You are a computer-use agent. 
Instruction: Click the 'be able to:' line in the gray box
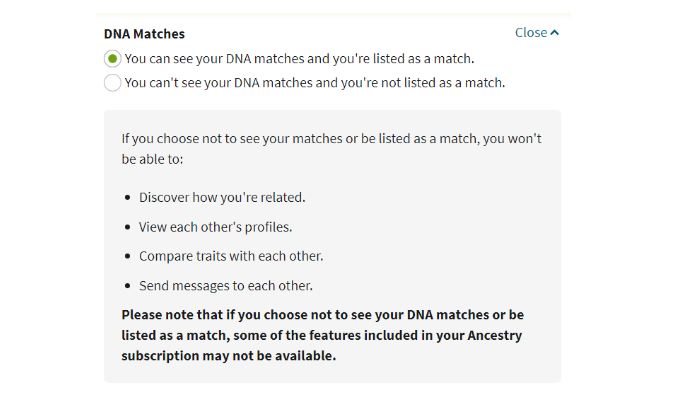152,159
